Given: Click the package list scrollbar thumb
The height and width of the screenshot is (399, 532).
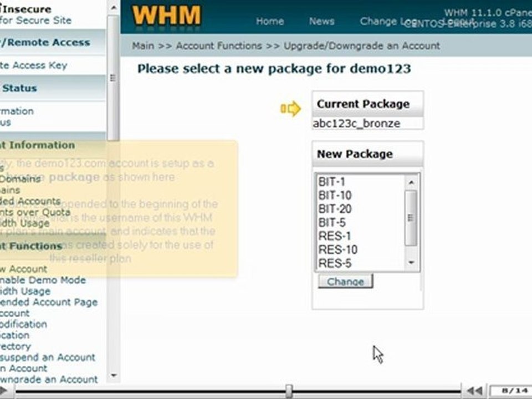Looking at the screenshot, I should click(x=411, y=218).
